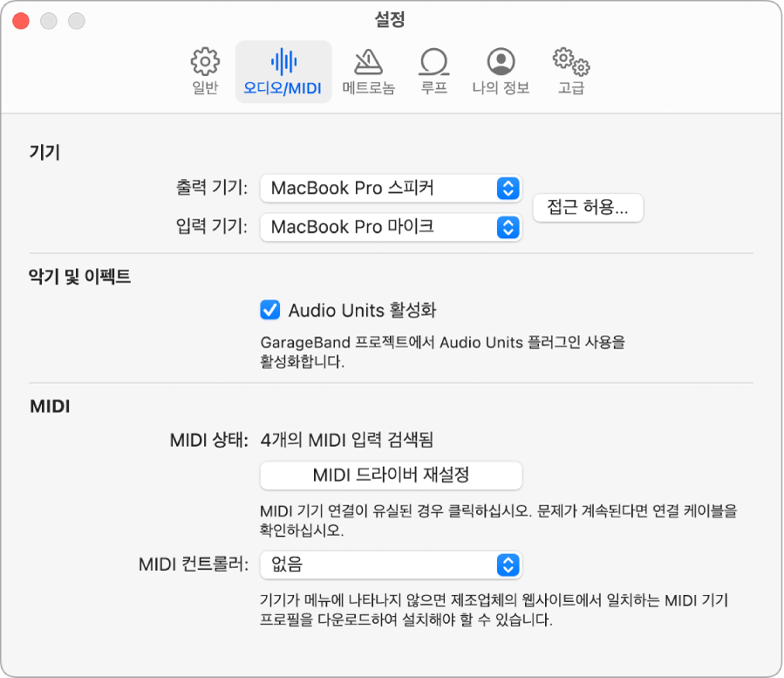This screenshot has height=678, width=784.
Task: Click the 기기 section heading
Action: tap(44, 152)
